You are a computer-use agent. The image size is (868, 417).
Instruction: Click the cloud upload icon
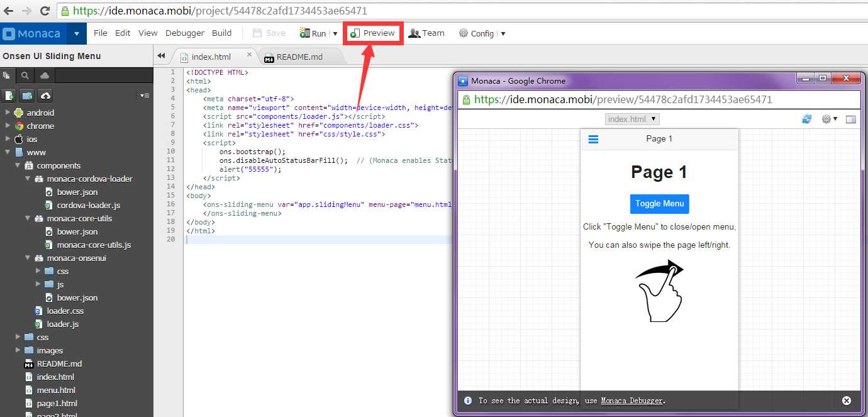coord(45,96)
